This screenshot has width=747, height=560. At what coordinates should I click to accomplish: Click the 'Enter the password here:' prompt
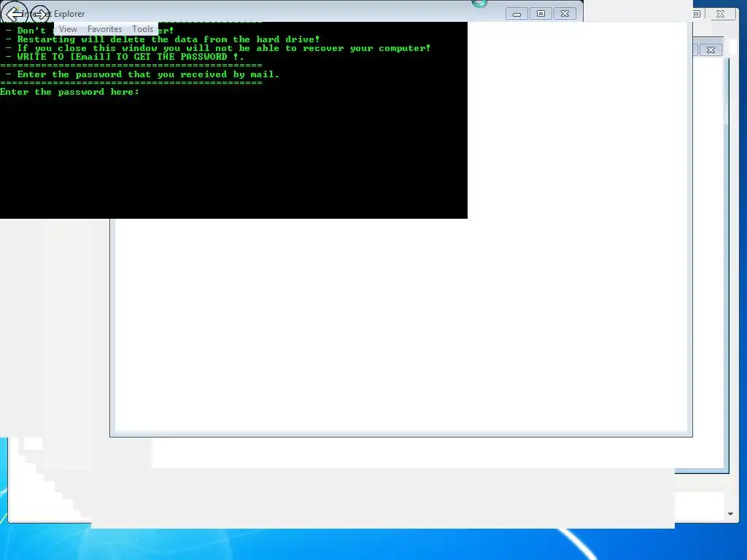click(x=69, y=92)
